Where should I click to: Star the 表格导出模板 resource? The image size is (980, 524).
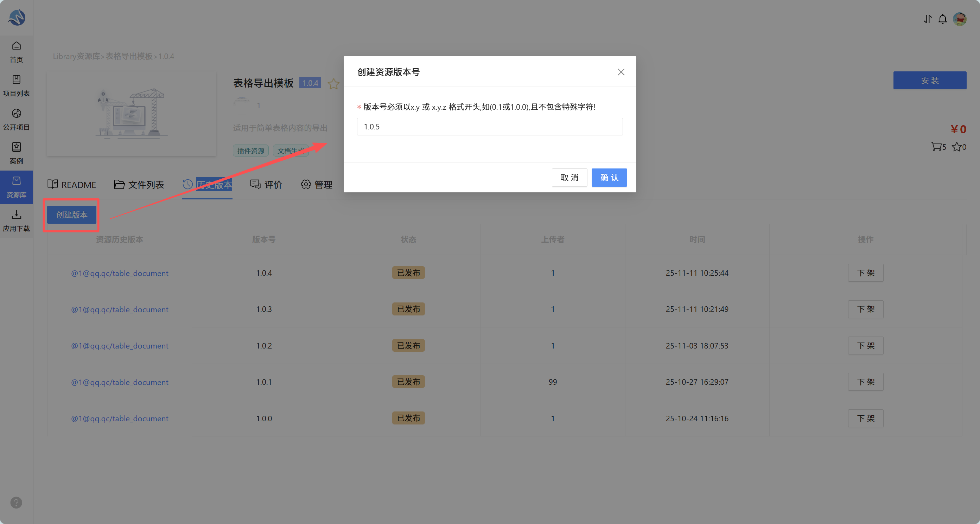pyautogui.click(x=333, y=83)
